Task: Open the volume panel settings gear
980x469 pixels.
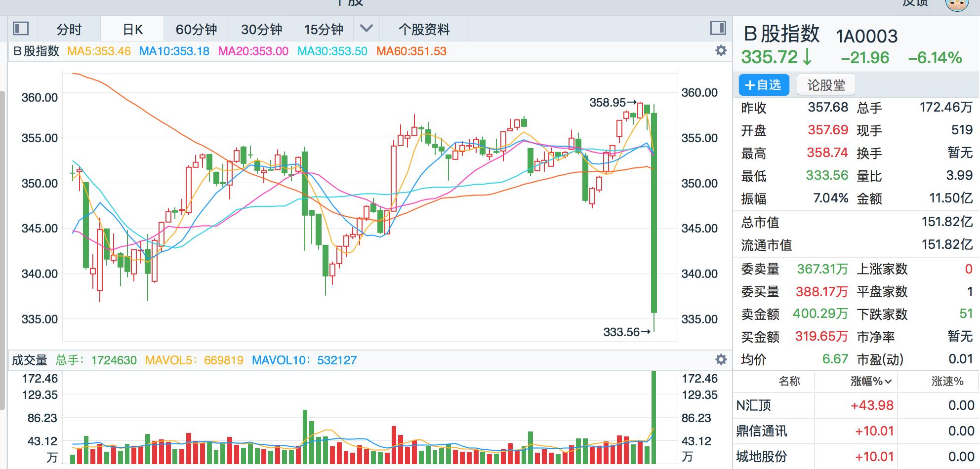Action: 721,360
